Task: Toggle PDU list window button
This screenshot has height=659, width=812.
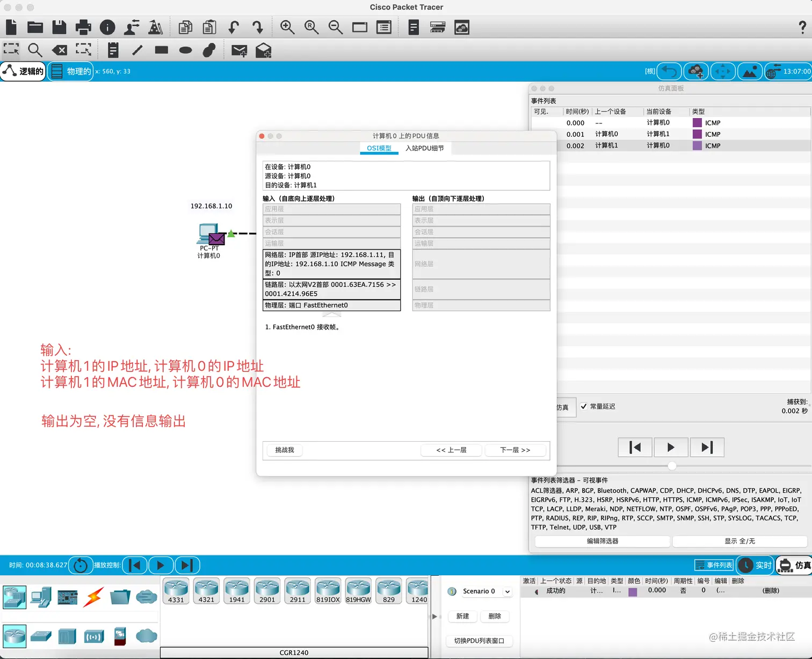Action: (x=479, y=641)
